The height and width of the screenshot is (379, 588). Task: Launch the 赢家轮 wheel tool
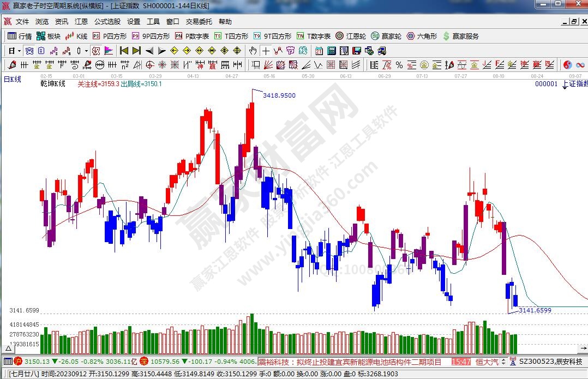[386, 37]
